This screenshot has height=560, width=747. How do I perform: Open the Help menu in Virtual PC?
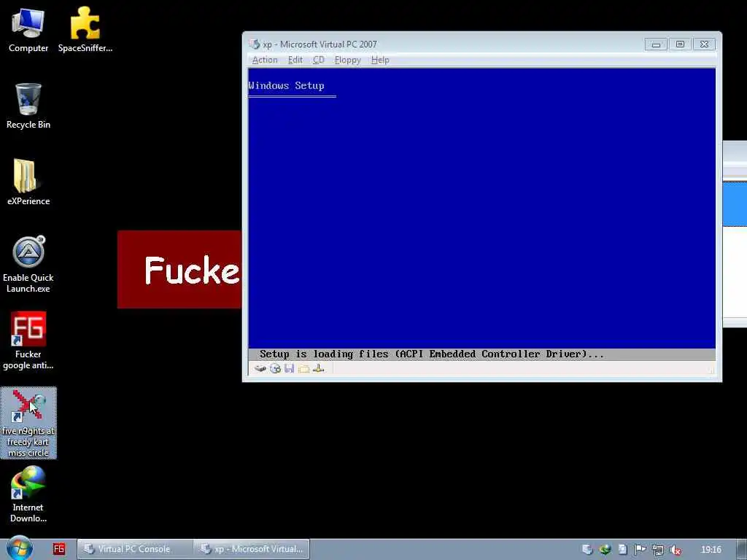point(380,60)
